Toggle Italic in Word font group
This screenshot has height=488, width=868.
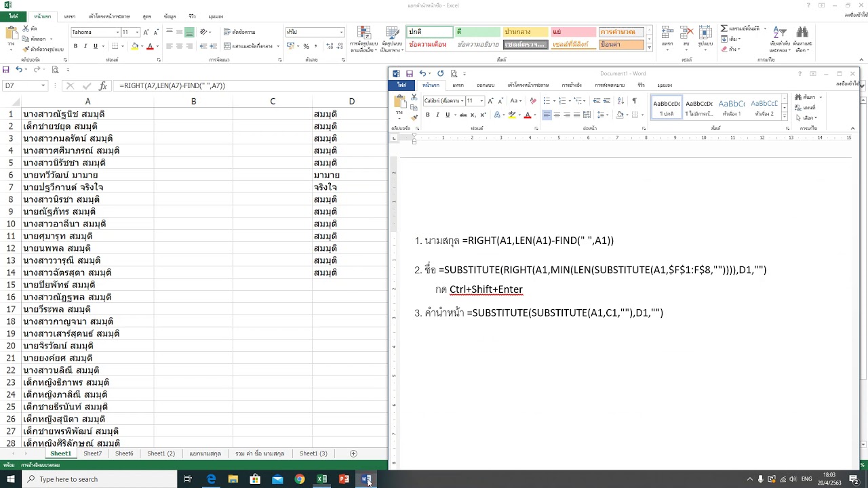[437, 115]
